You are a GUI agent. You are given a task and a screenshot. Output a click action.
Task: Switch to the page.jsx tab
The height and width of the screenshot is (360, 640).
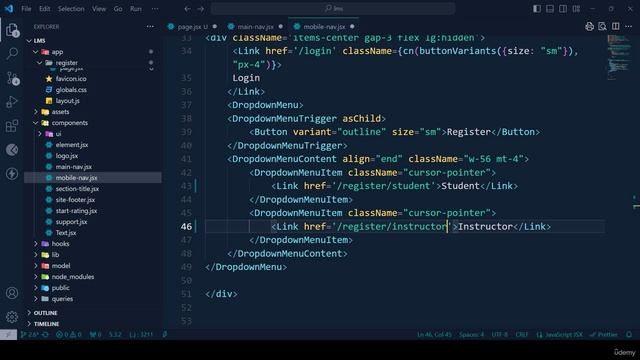(192, 27)
